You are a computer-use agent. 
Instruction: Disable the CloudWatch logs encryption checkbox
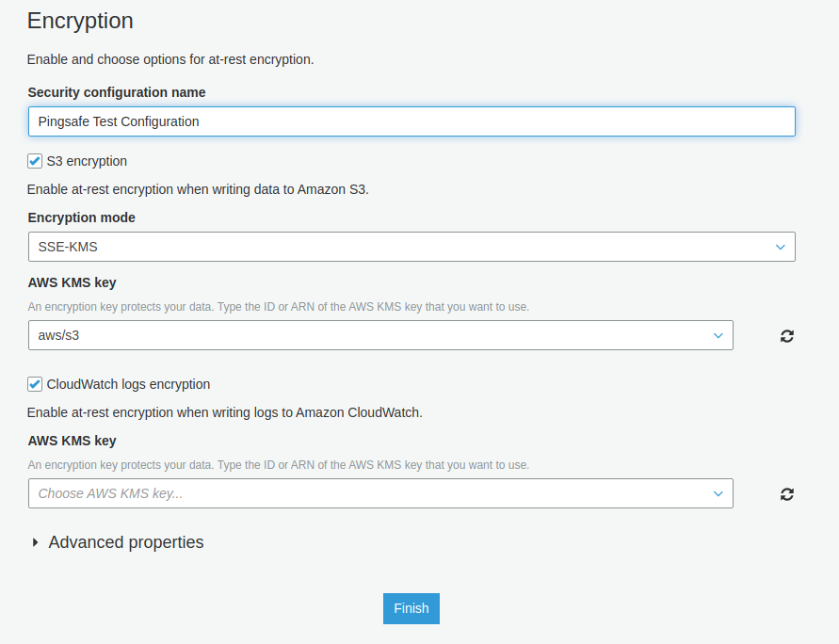tap(35, 384)
